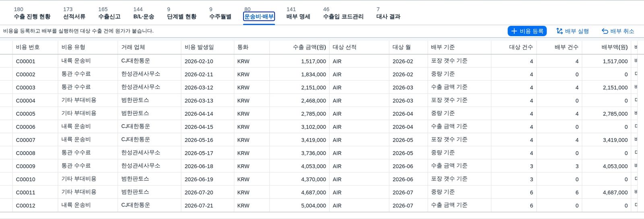Click the 배부액(원) column header

coord(607,47)
